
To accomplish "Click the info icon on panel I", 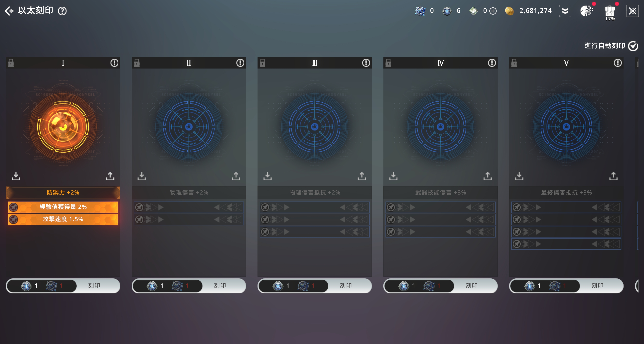I will (x=114, y=63).
